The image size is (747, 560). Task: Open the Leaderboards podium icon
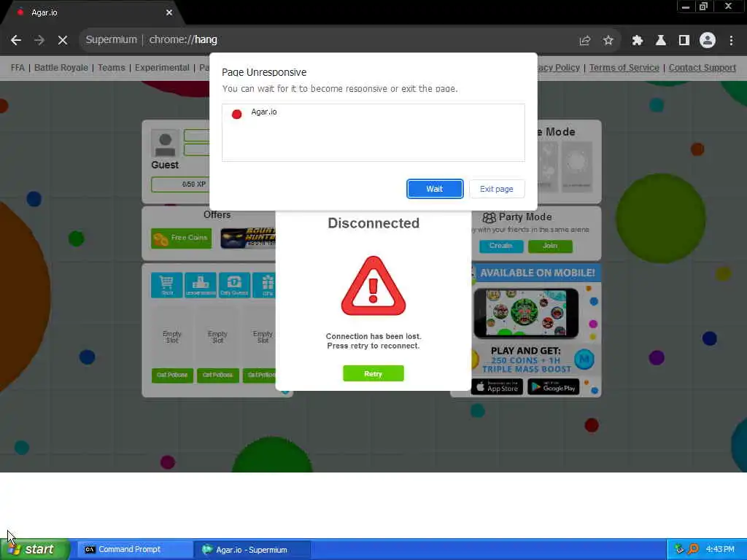[201, 285]
